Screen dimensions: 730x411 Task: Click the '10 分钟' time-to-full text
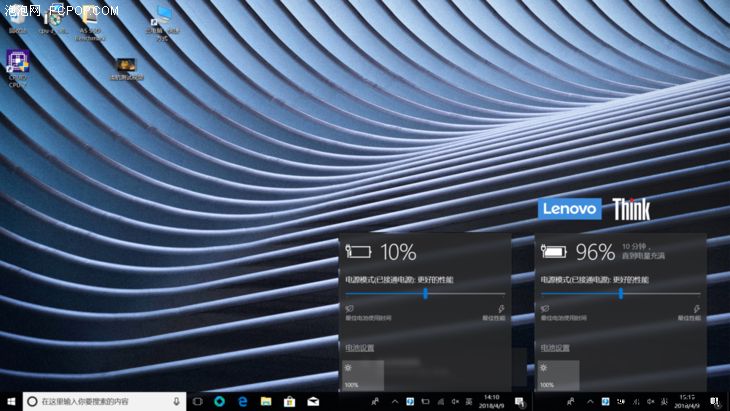634,246
